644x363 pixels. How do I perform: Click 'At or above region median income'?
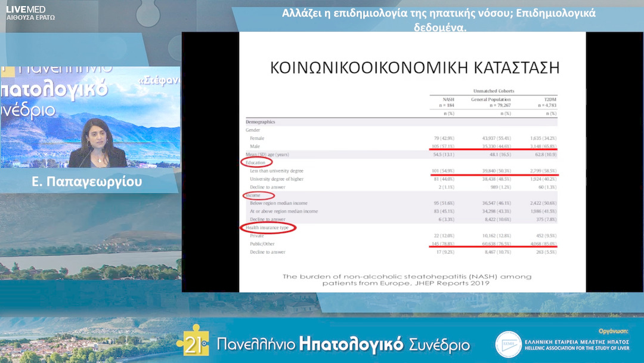point(284,211)
